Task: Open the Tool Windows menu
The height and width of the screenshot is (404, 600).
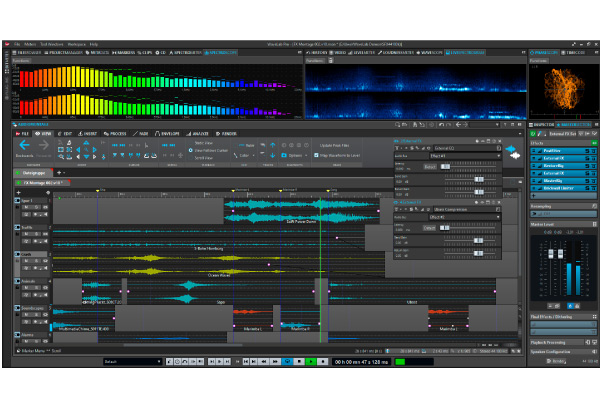Action: click(52, 44)
